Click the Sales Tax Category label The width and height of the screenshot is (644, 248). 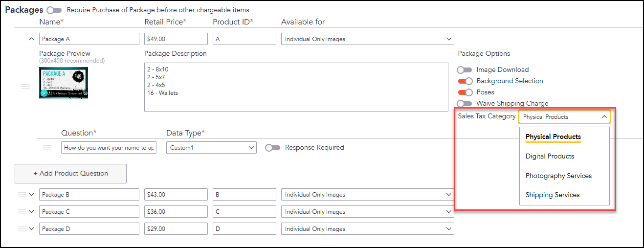pos(487,116)
